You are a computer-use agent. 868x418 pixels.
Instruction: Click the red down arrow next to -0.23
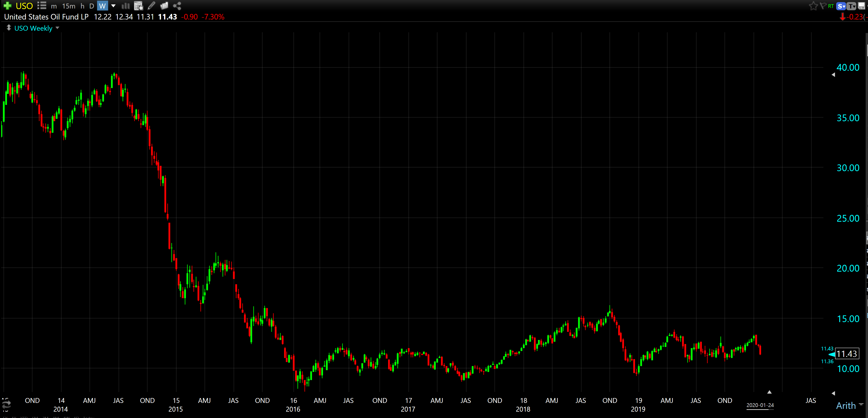click(x=842, y=17)
